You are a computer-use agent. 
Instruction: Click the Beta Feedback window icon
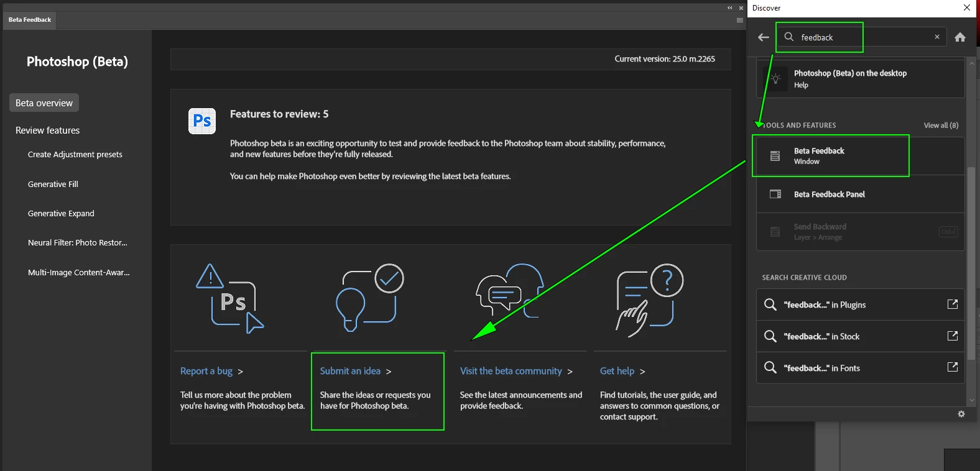(775, 156)
